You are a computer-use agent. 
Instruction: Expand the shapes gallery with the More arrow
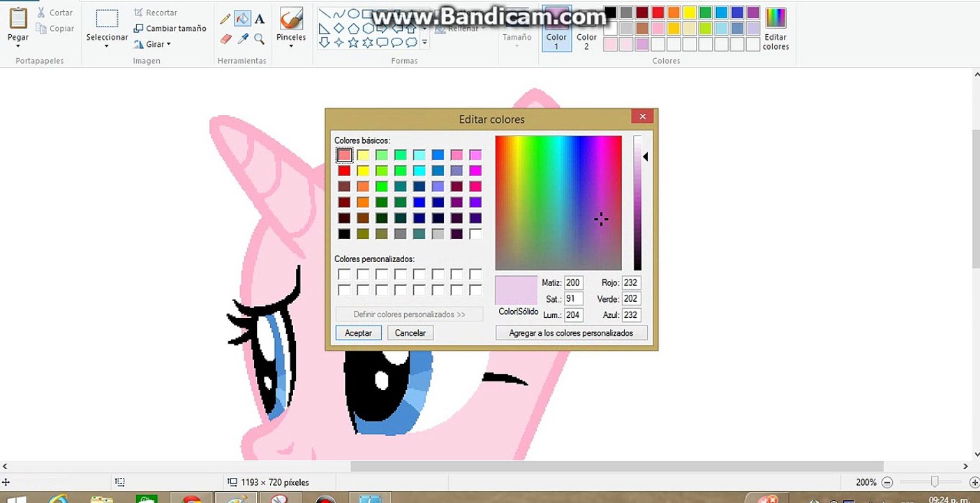pos(424,43)
